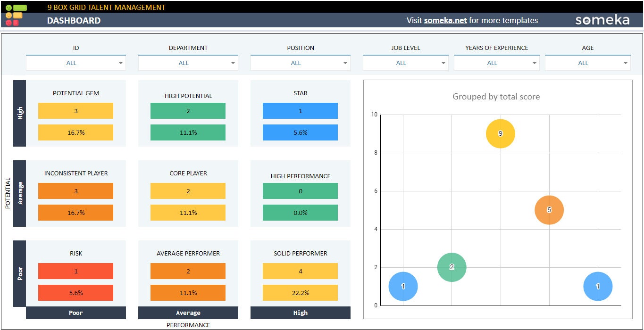The width and height of the screenshot is (644, 330).
Task: Select the POSITION filter showing ALL
Action: tap(301, 62)
